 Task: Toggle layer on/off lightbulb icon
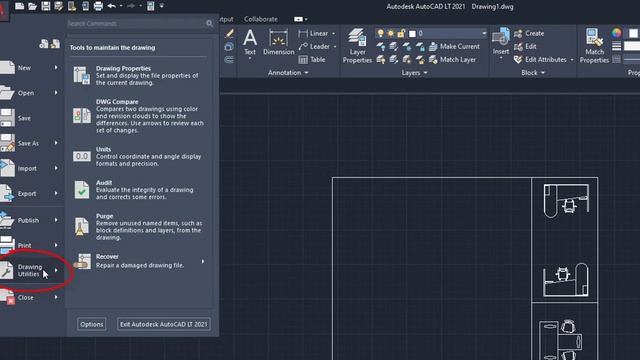pyautogui.click(x=380, y=33)
